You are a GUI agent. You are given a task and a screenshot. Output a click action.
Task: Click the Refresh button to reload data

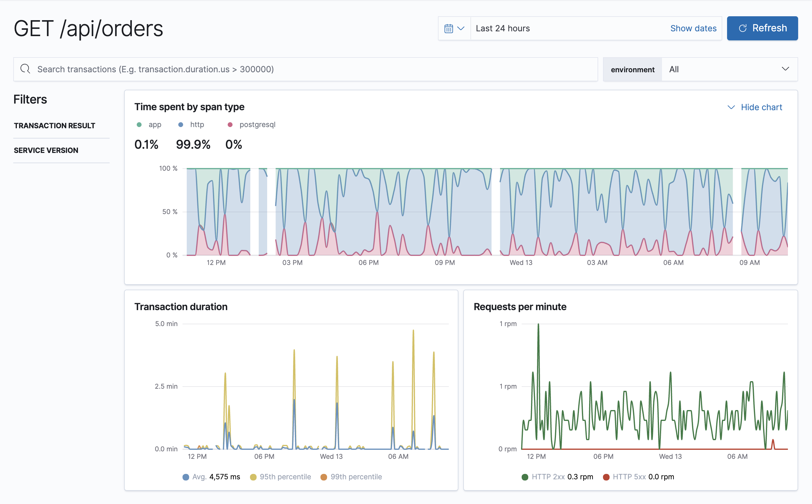pyautogui.click(x=763, y=28)
